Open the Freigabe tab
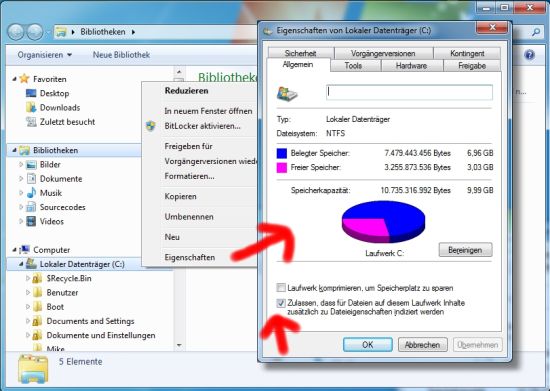Viewport: 550px width, 391px height. [472, 66]
